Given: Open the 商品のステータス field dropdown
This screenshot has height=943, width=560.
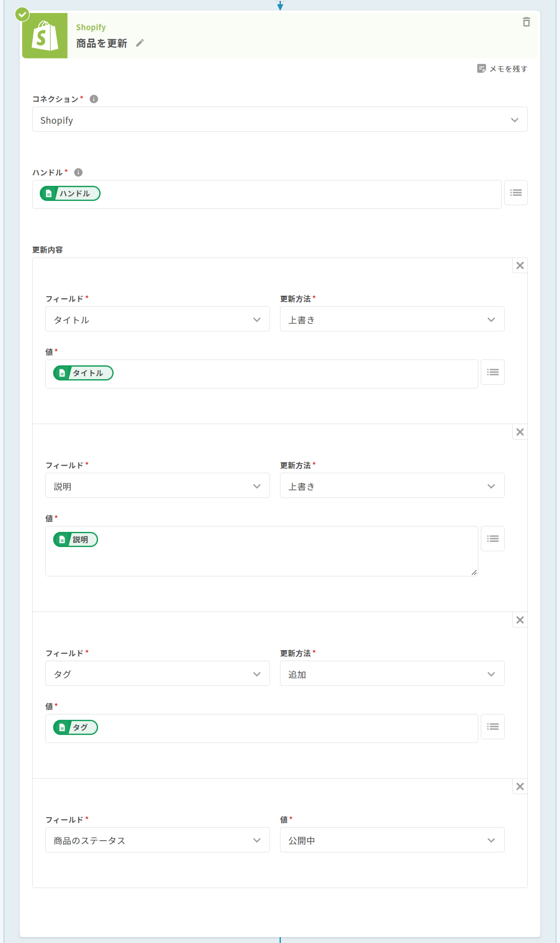Looking at the screenshot, I should [157, 840].
